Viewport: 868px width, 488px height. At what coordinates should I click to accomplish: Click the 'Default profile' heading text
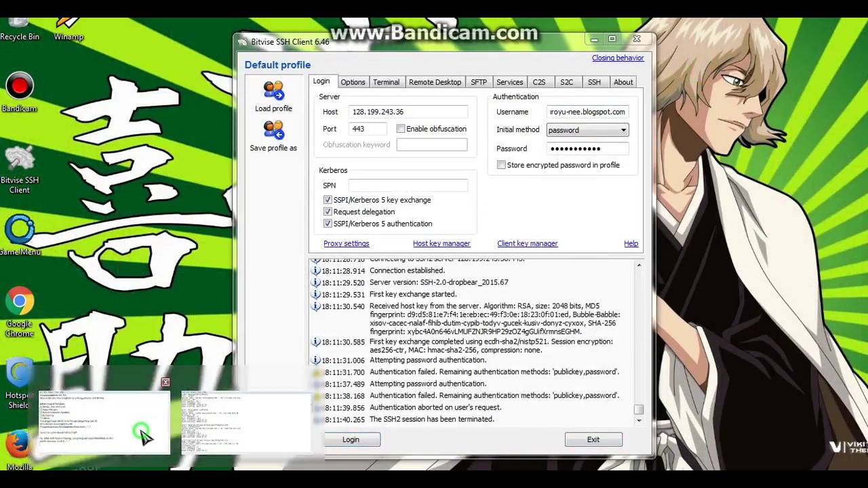click(x=277, y=65)
